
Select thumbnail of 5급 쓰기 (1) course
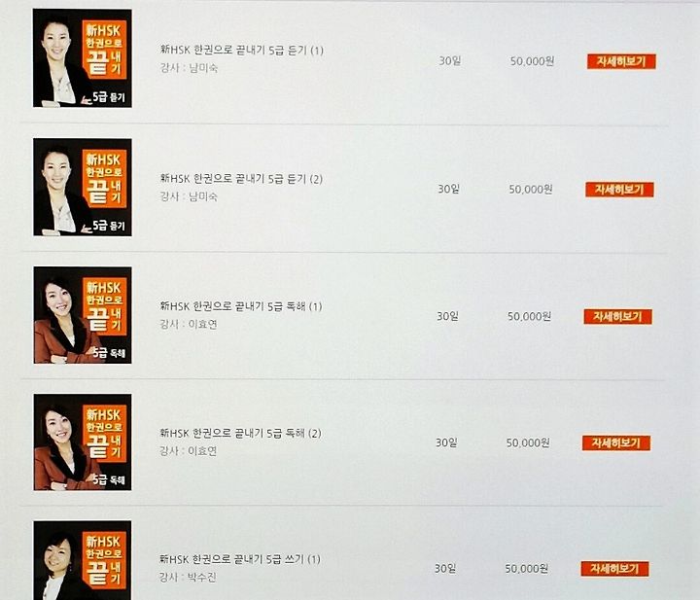(82, 560)
